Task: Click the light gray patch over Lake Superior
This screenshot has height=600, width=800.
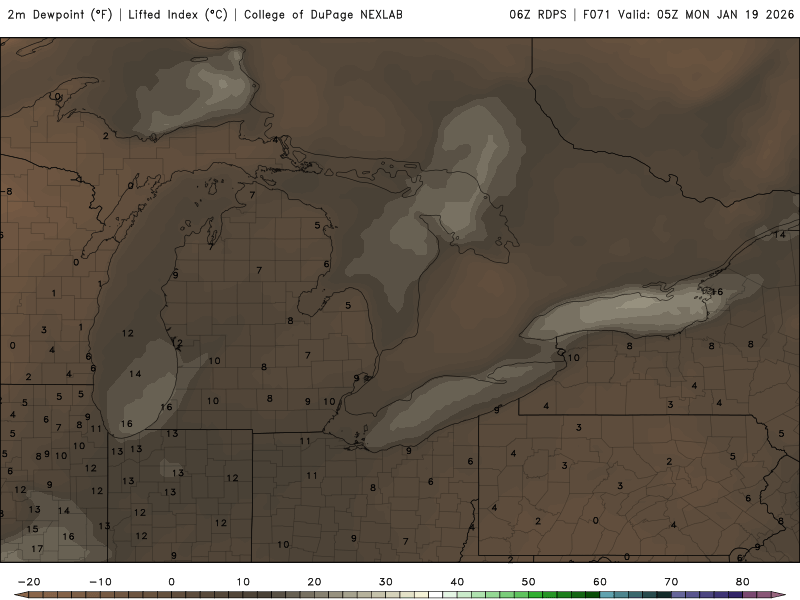Action: (196, 94)
